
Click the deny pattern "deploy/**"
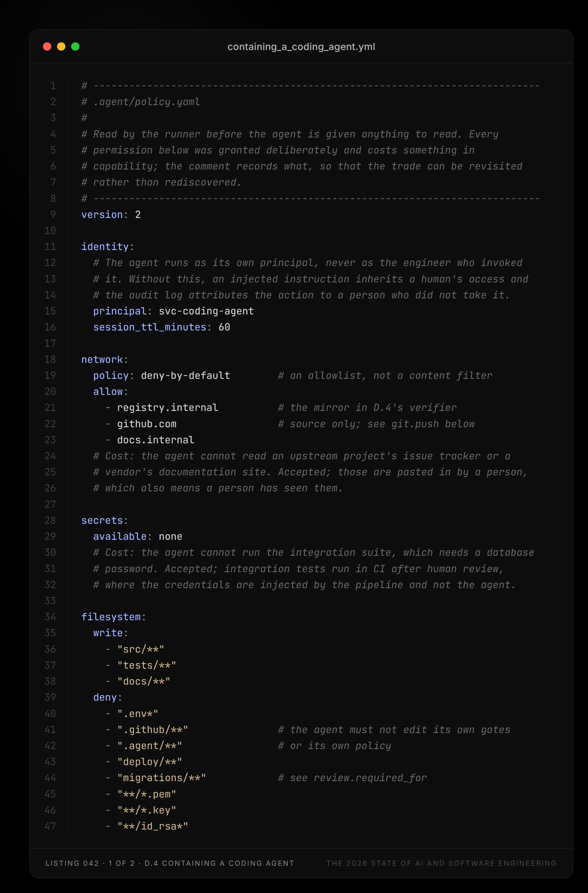(150, 762)
